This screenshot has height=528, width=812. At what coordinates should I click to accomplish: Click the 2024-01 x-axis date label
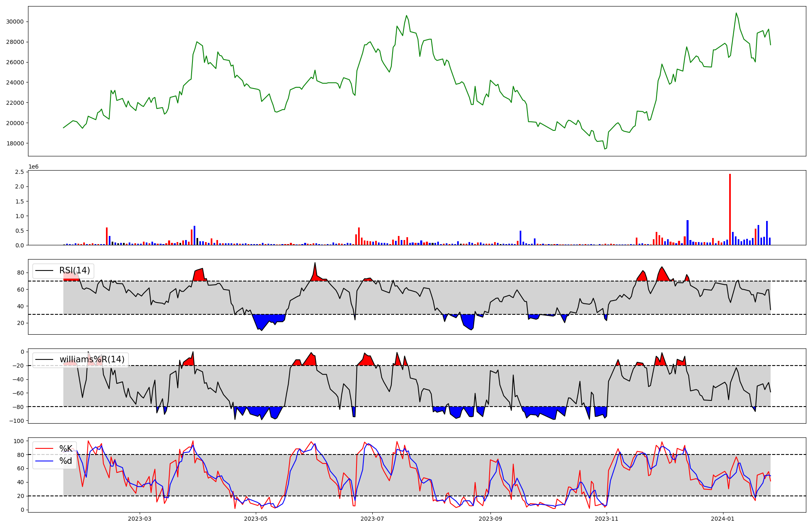click(x=723, y=519)
